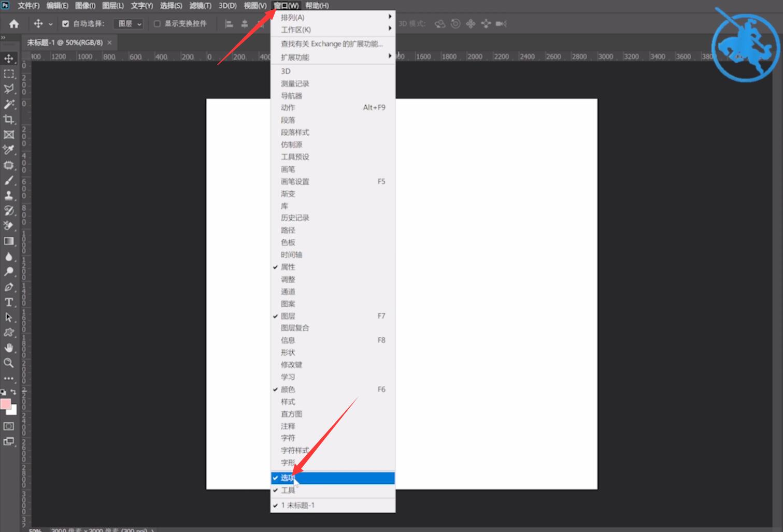Image resolution: width=783 pixels, height=532 pixels.
Task: Toggle the 显示变换控件 checkbox
Action: click(x=157, y=24)
